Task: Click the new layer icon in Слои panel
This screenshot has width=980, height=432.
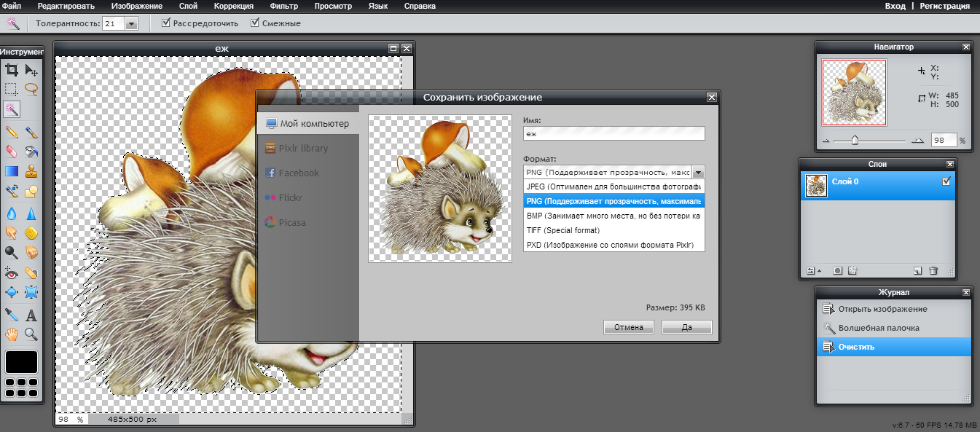Action: click(x=918, y=270)
